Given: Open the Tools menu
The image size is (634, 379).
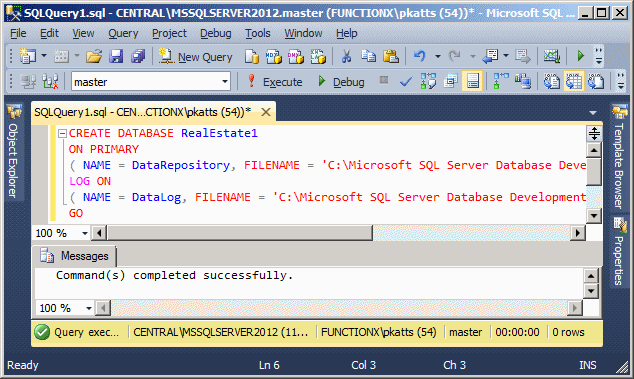Looking at the screenshot, I should click(258, 33).
